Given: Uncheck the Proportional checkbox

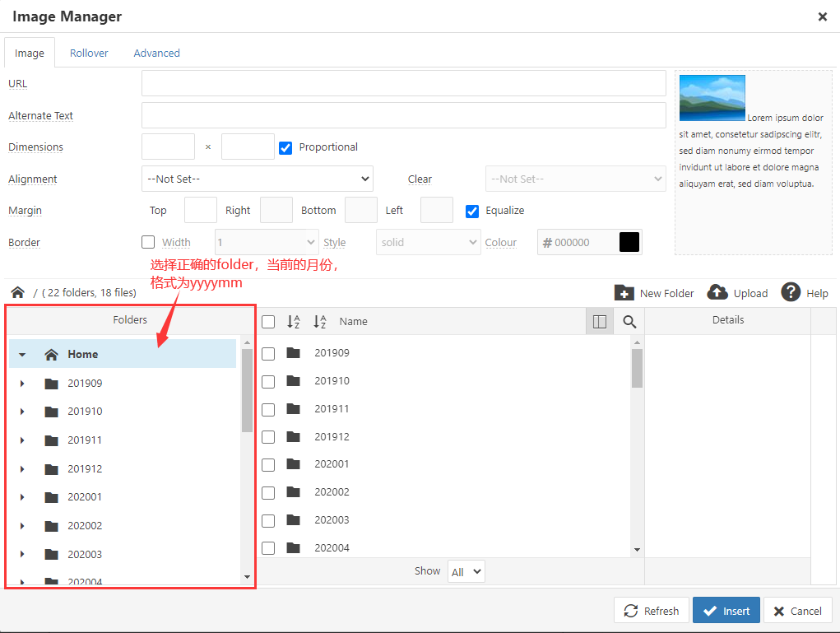Looking at the screenshot, I should pos(285,148).
